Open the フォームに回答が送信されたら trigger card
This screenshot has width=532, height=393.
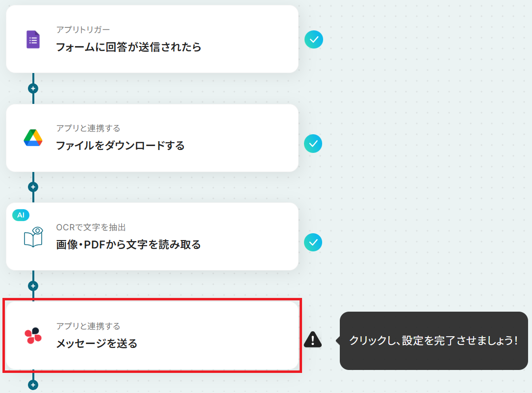[x=152, y=39]
